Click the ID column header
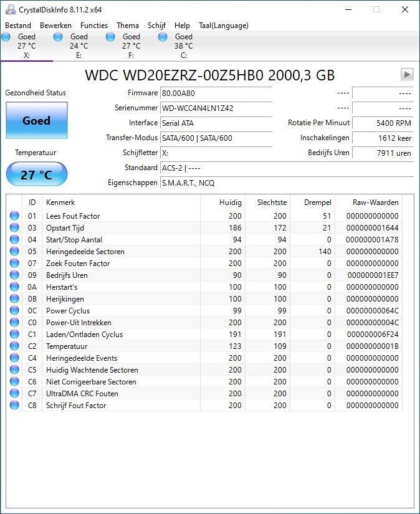This screenshot has height=514, width=420. point(32,202)
